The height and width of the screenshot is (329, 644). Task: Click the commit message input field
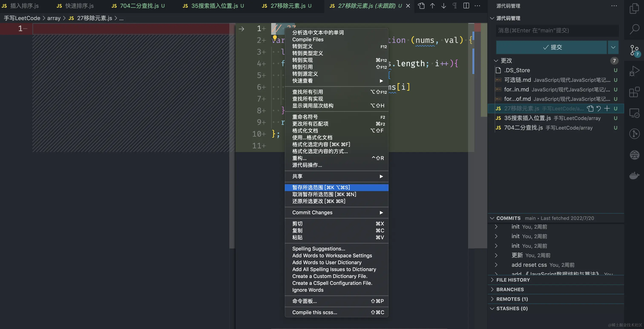(557, 30)
